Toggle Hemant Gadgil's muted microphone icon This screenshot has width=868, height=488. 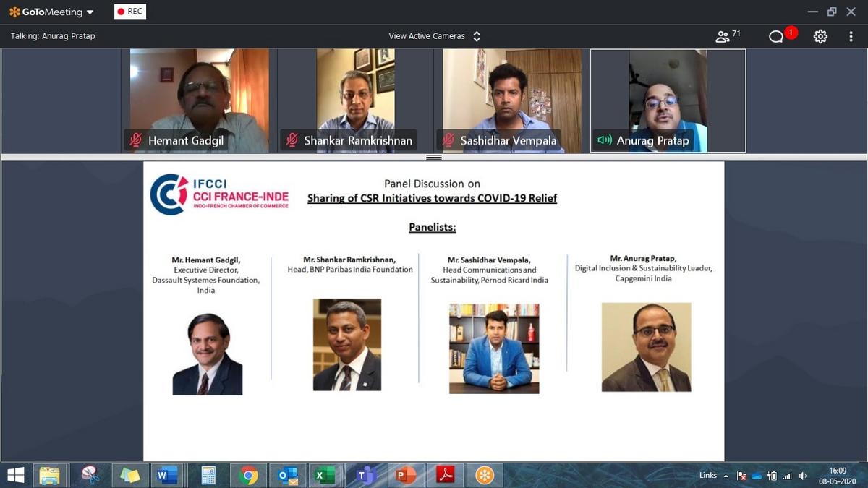[135, 140]
